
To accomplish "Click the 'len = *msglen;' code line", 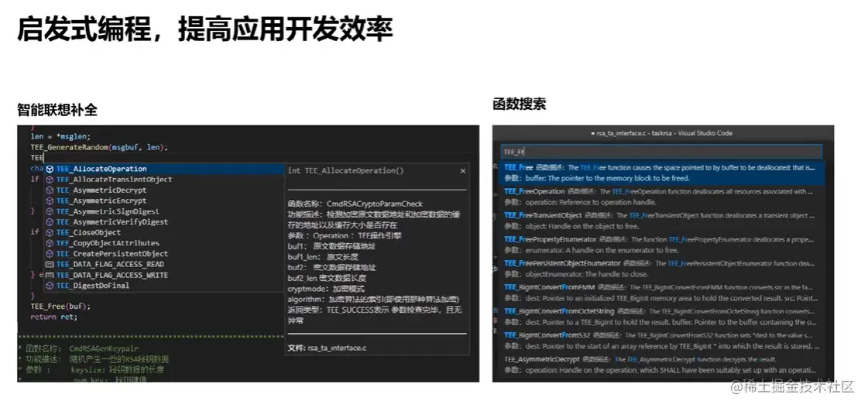I will (x=60, y=136).
